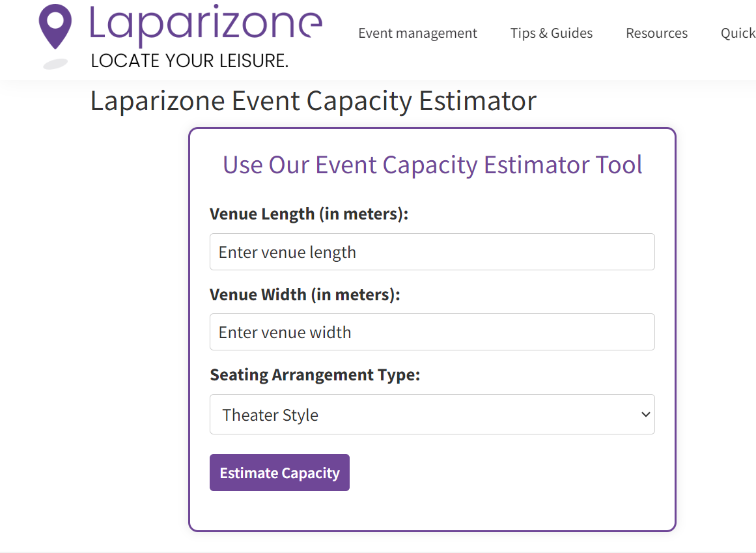Click the Laparizone Event Capacity Estimator heading
The width and height of the screenshot is (756, 553).
pyautogui.click(x=313, y=100)
